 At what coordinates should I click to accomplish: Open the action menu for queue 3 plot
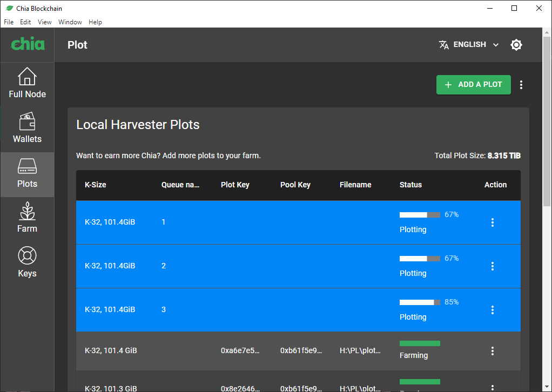tap(493, 310)
